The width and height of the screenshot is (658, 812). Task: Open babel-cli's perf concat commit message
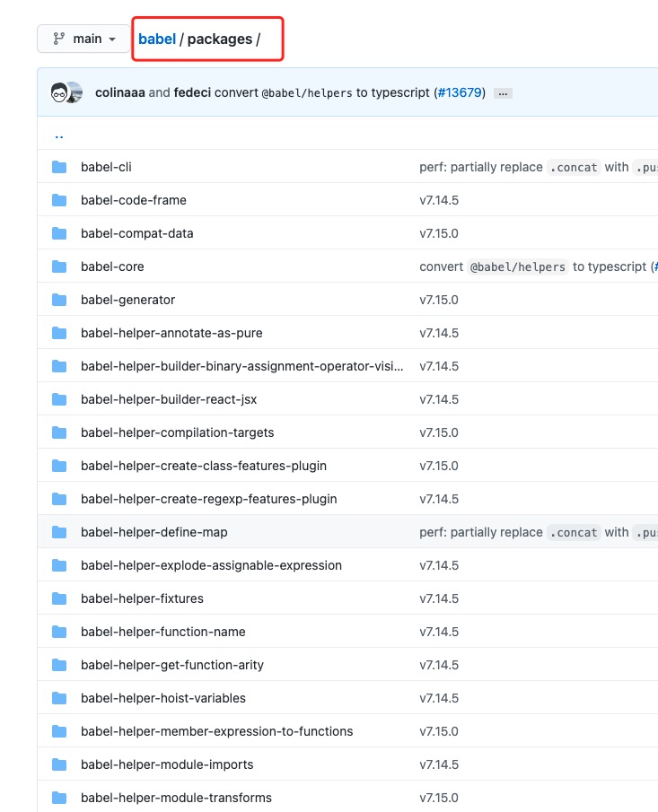coord(539,167)
